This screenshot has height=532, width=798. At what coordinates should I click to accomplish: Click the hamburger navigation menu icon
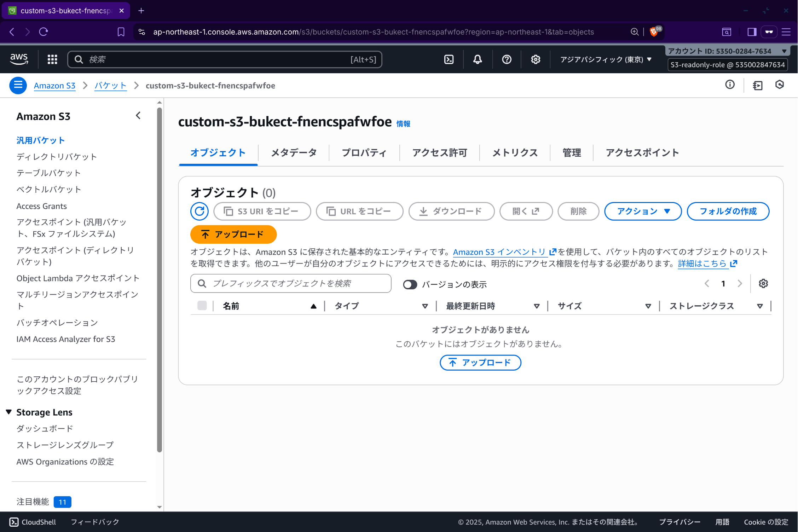(x=18, y=85)
